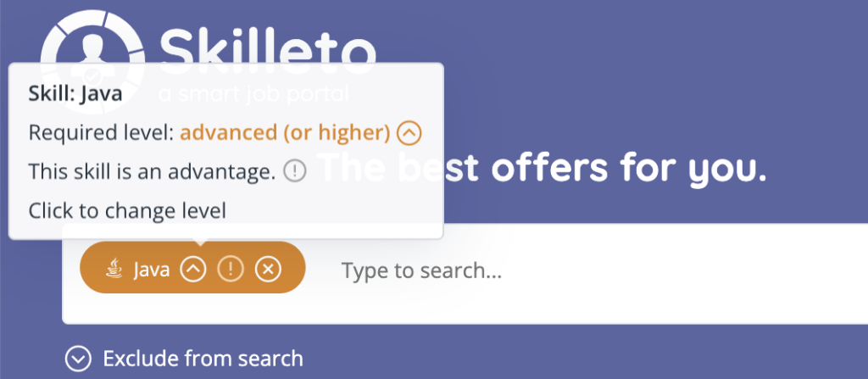Click "This skill is an advantage." text

(x=152, y=172)
